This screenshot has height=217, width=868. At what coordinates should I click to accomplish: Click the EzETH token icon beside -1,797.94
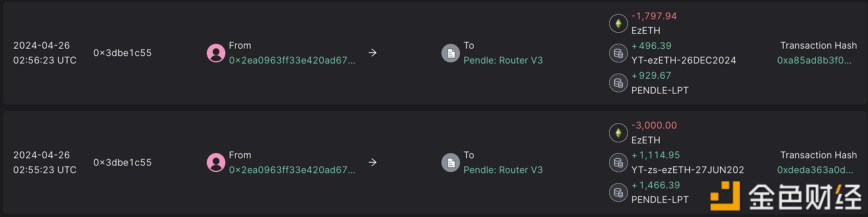click(x=619, y=23)
